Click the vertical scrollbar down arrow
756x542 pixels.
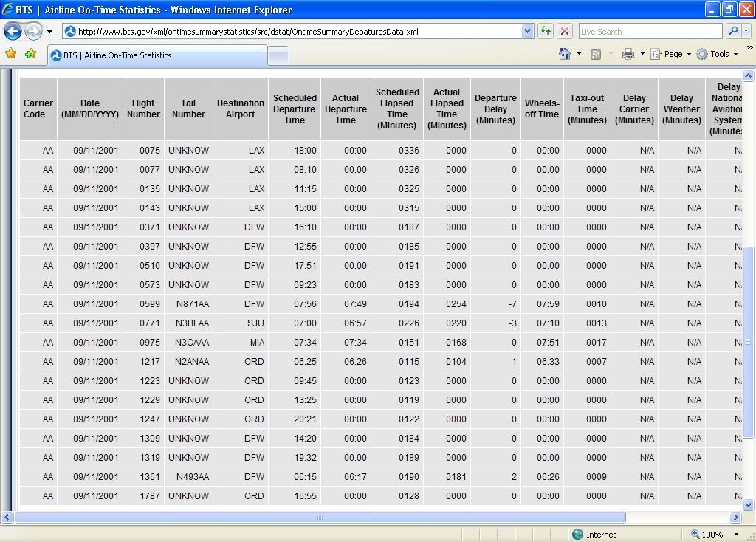(x=748, y=505)
